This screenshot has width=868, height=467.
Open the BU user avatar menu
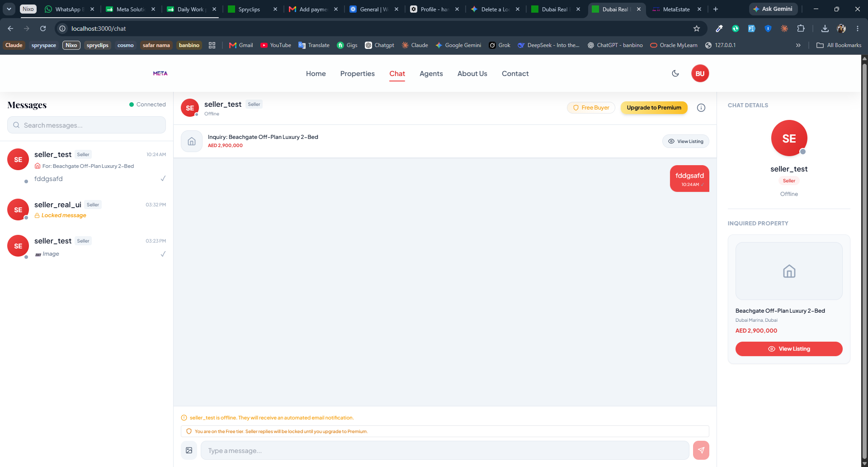point(700,73)
